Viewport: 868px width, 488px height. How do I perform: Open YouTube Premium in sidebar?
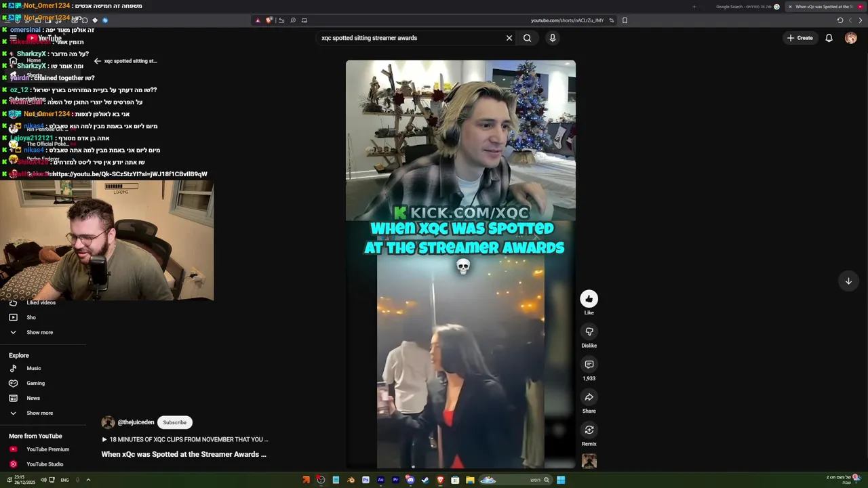[x=47, y=449]
